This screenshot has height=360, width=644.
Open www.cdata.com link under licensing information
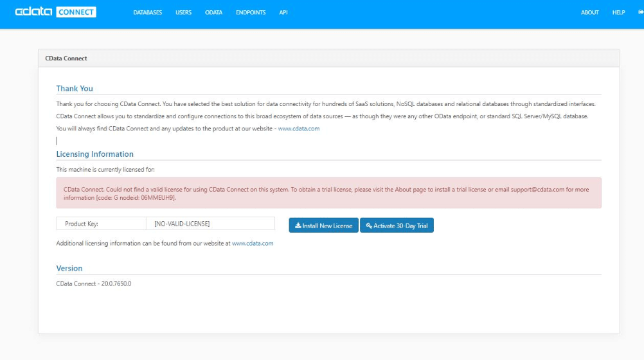click(x=253, y=243)
